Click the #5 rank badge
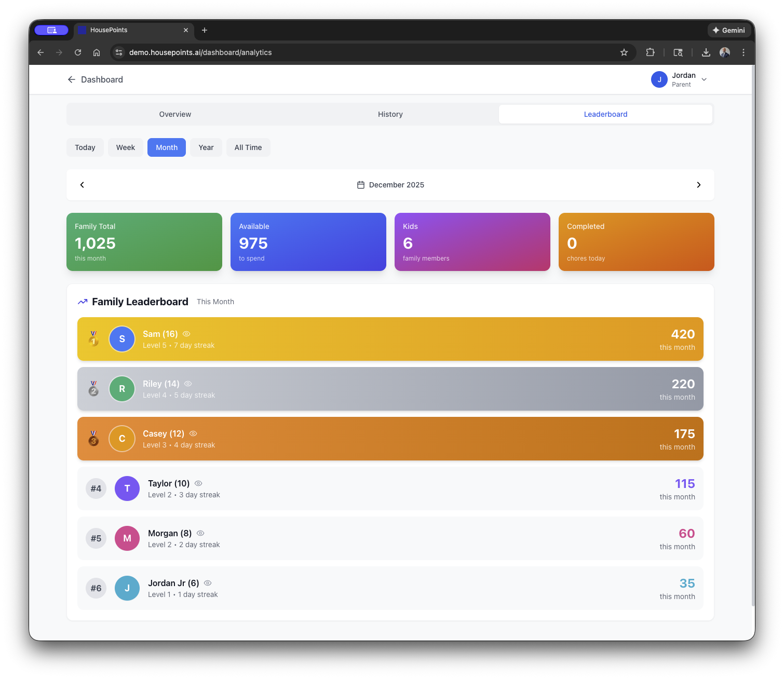The width and height of the screenshot is (784, 679). click(96, 538)
